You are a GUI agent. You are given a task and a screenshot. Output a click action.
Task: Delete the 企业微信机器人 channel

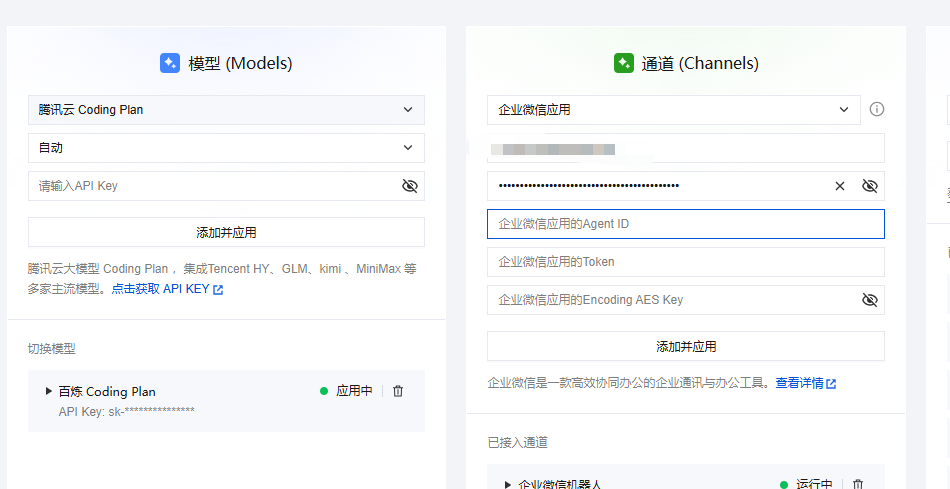click(x=857, y=484)
